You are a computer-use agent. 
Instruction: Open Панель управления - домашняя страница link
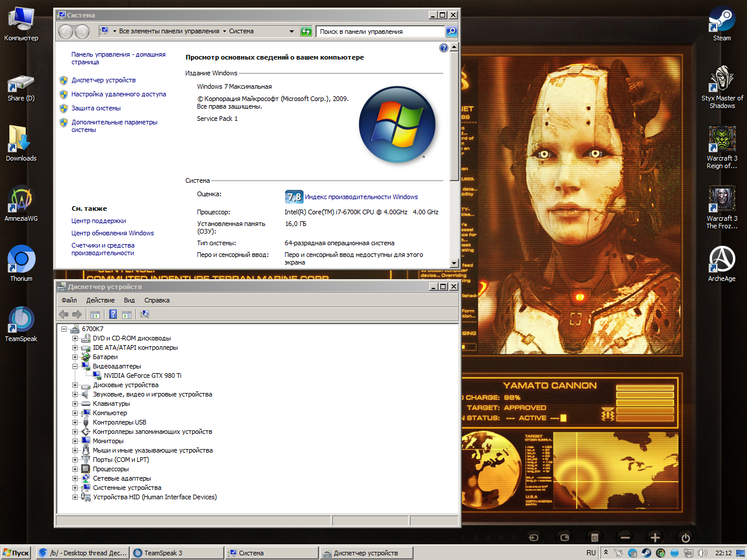point(119,58)
